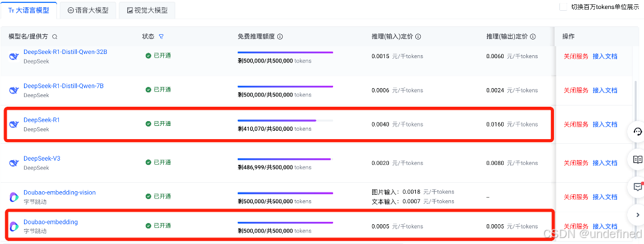Viewport: 644px width, 244px height.
Task: Switch to the 视觉大模型 tab
Action: [x=147, y=11]
